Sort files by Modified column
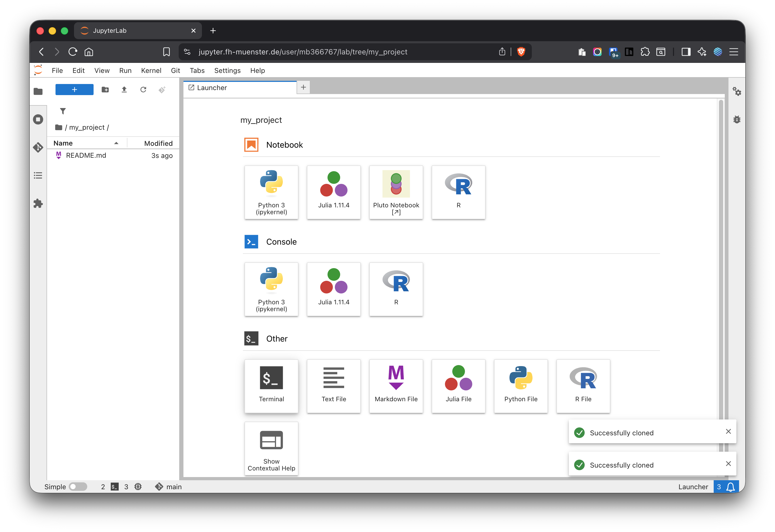Screen dimensions: 775x532 (158, 143)
